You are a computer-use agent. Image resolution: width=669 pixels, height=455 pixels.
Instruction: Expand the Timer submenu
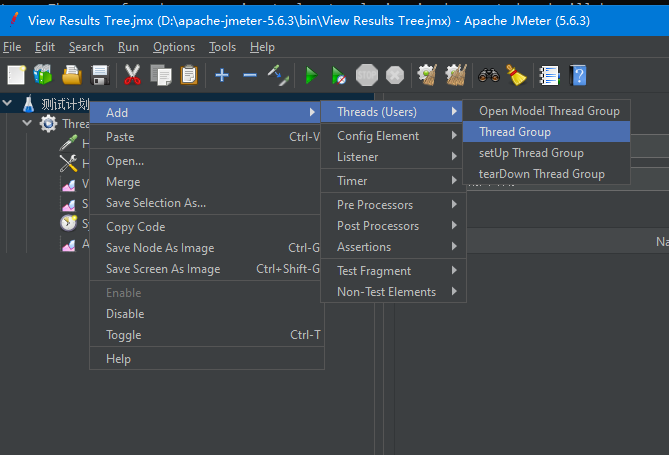393,181
